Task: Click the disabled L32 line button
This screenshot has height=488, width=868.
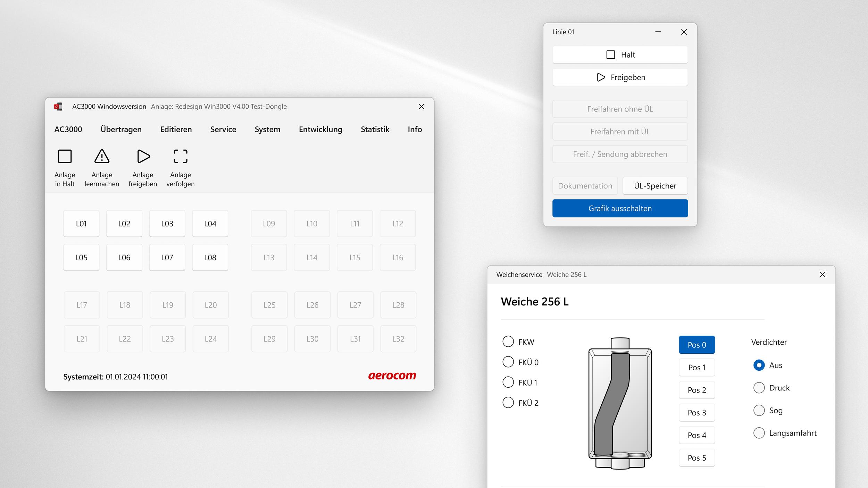Action: pyautogui.click(x=398, y=339)
